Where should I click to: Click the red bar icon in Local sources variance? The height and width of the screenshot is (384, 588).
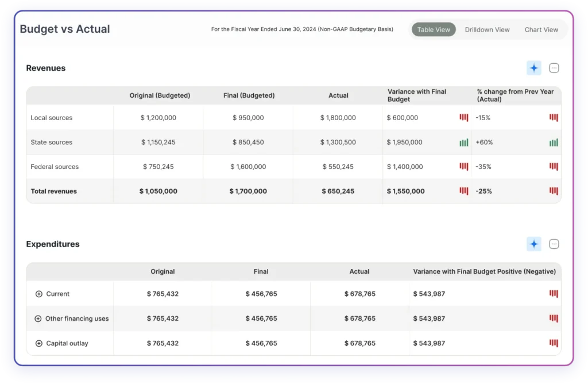tap(463, 118)
